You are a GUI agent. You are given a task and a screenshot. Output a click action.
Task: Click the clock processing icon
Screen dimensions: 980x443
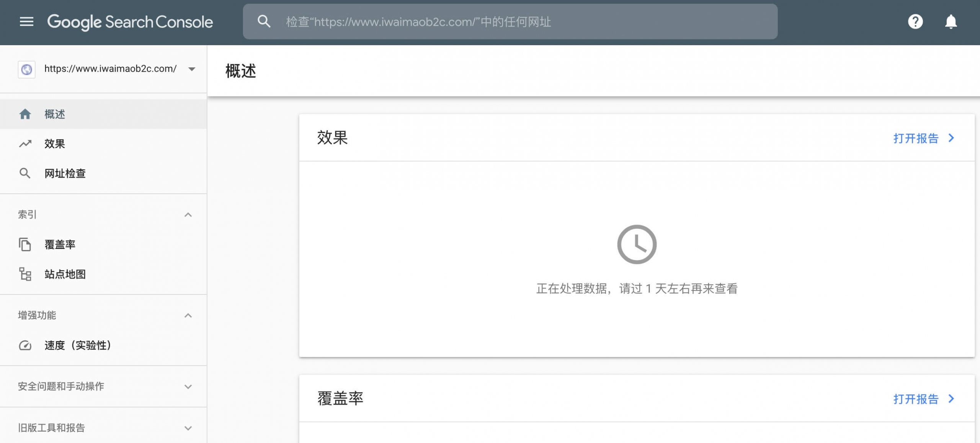coord(637,244)
